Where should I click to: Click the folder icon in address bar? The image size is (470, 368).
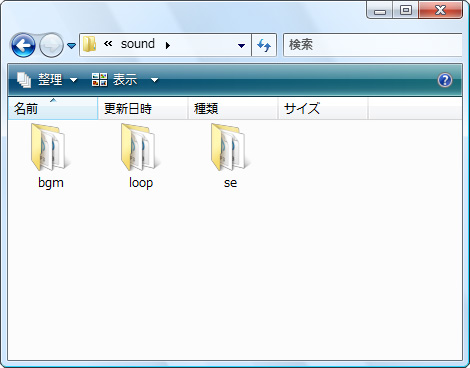(x=89, y=44)
